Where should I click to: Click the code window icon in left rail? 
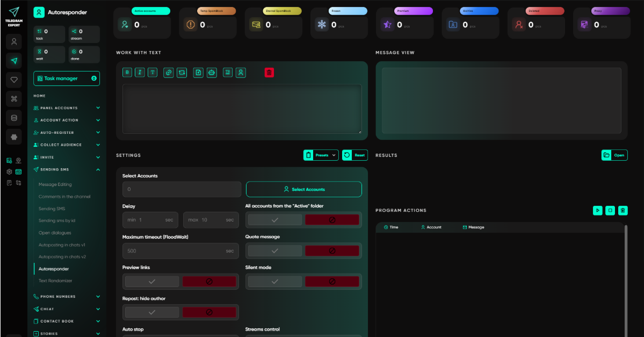pyautogui.click(x=18, y=172)
